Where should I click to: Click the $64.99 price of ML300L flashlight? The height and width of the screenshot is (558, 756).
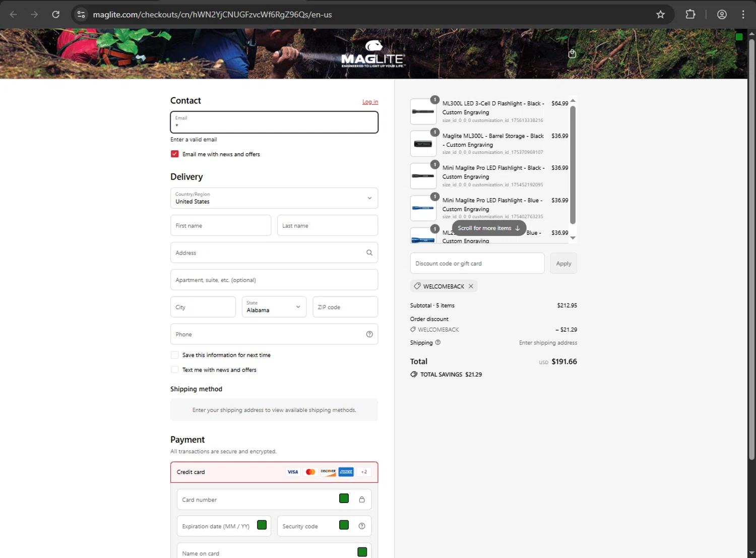[x=559, y=103]
